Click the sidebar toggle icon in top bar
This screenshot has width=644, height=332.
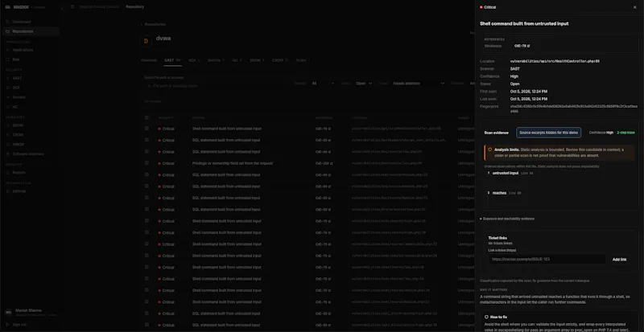coord(72,6)
